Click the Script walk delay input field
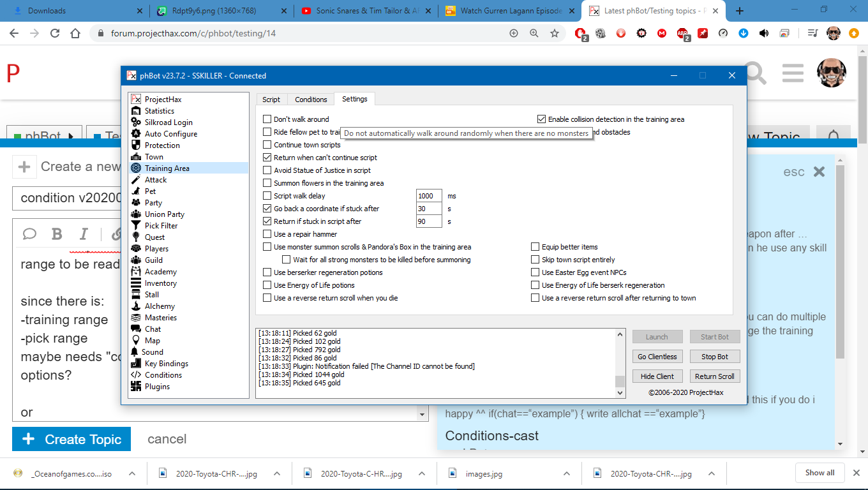 pyautogui.click(x=428, y=196)
